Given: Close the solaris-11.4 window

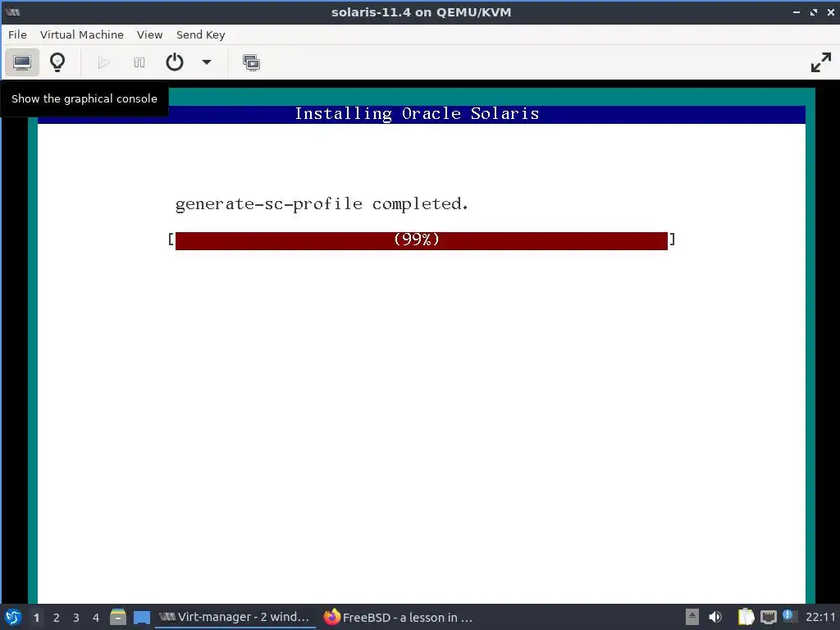Looking at the screenshot, I should (830, 12).
